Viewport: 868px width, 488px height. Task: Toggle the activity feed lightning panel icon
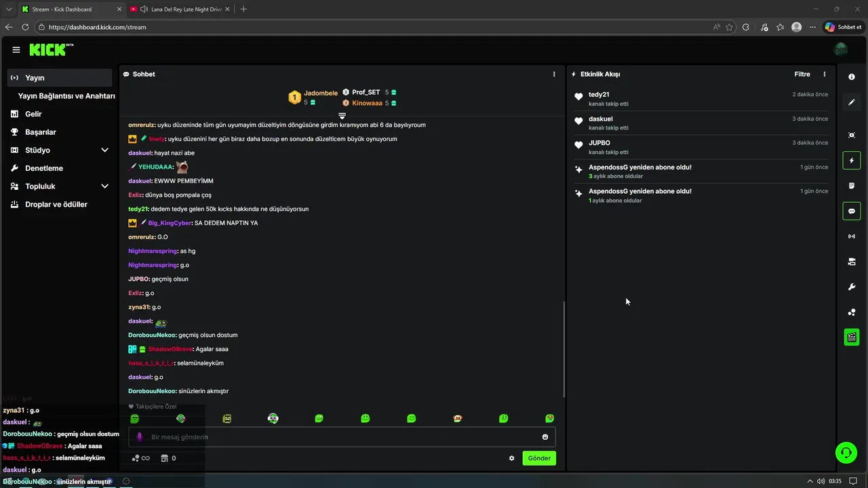[852, 161]
